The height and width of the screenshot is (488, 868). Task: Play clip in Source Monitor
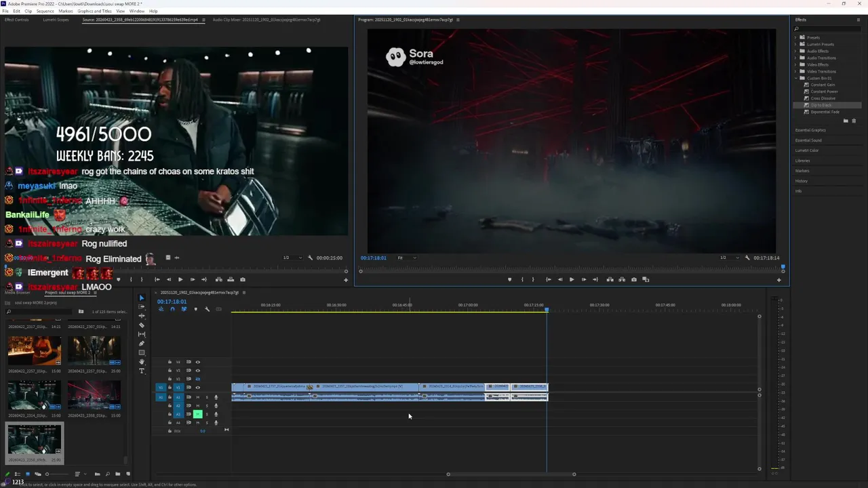(180, 279)
